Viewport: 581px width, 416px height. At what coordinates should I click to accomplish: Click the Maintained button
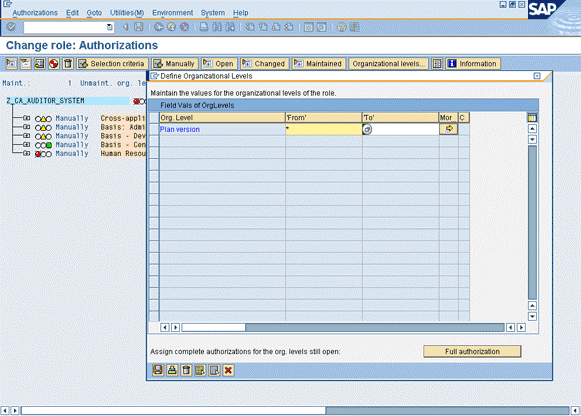point(319,64)
